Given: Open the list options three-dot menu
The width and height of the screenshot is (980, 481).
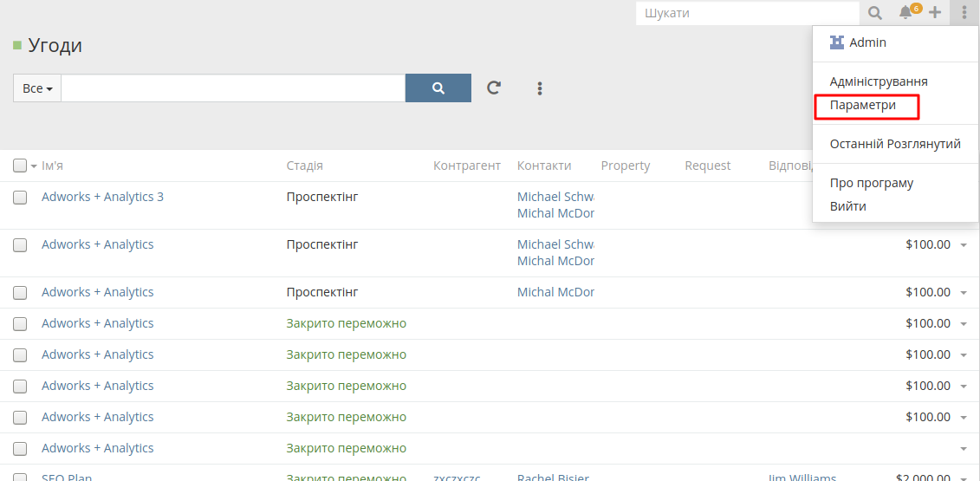Looking at the screenshot, I should 540,88.
